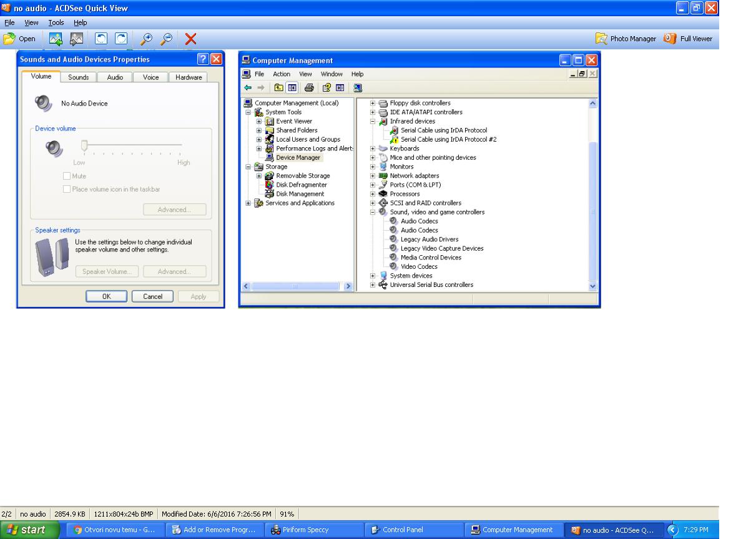Image resolution: width=756 pixels, height=539 pixels.
Task: Collapse the System Tools node
Action: (x=248, y=112)
